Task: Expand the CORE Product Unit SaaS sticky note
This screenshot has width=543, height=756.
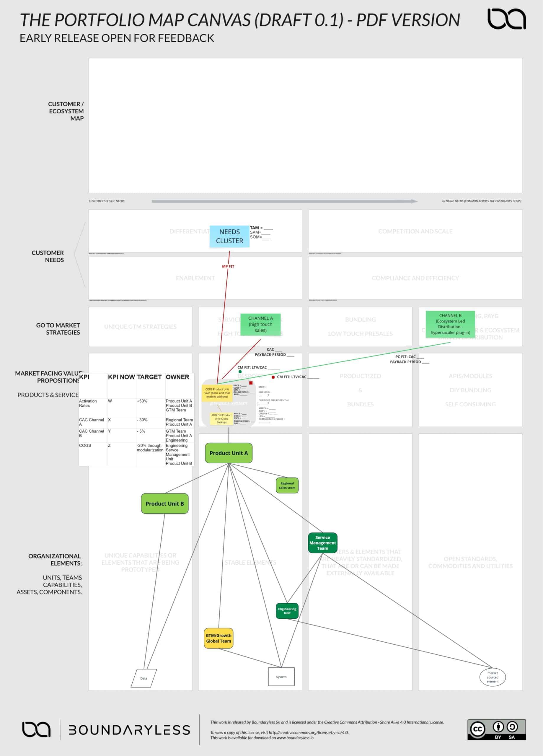Action: pos(217,393)
